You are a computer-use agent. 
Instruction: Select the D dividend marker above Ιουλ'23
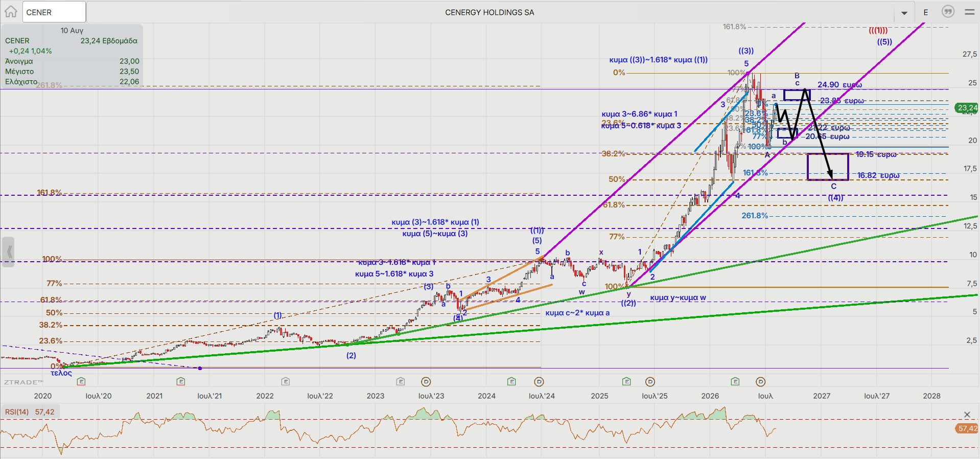[x=426, y=381]
